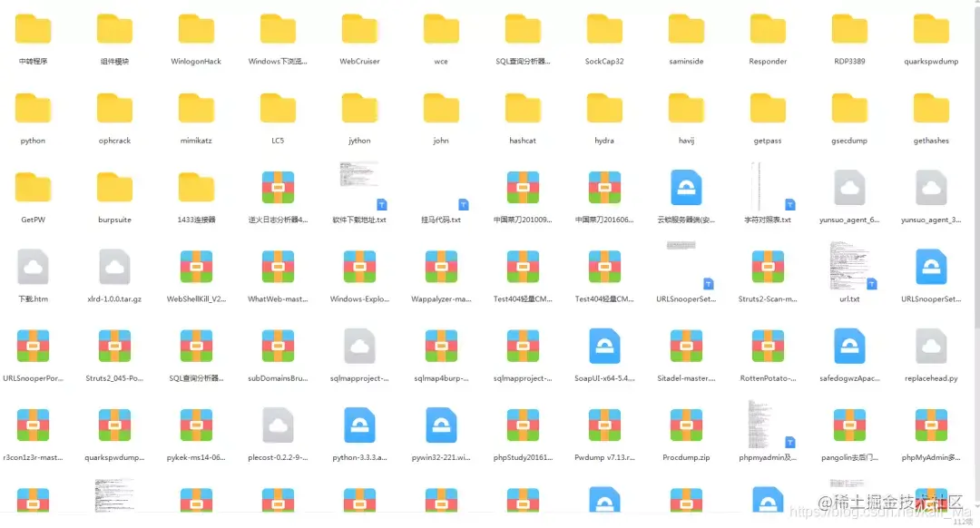Select the 下载.htm file

click(x=34, y=267)
